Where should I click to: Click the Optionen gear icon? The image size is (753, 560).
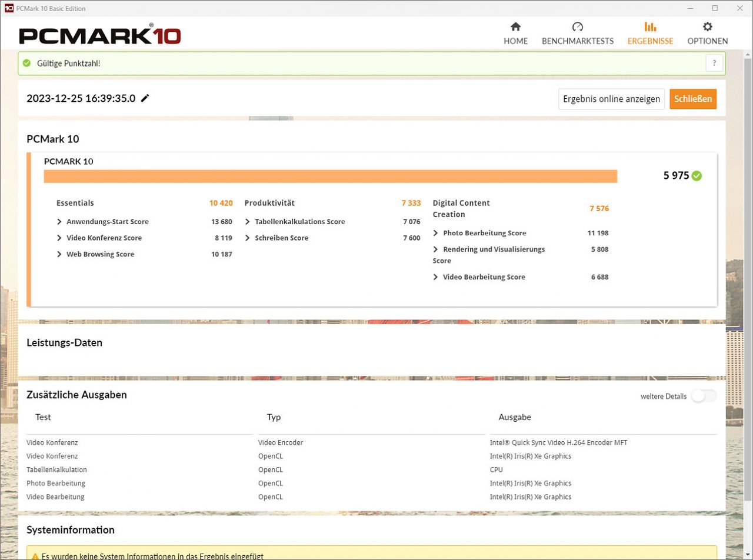pyautogui.click(x=707, y=26)
